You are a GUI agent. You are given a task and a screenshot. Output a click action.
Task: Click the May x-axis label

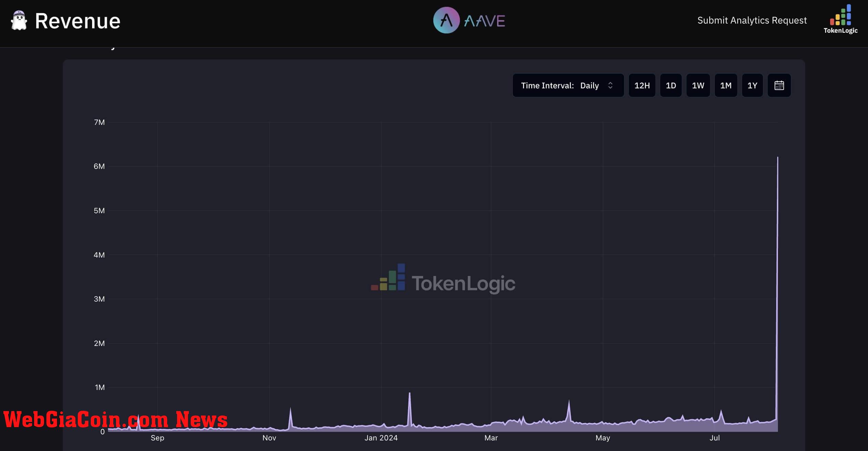pos(603,438)
